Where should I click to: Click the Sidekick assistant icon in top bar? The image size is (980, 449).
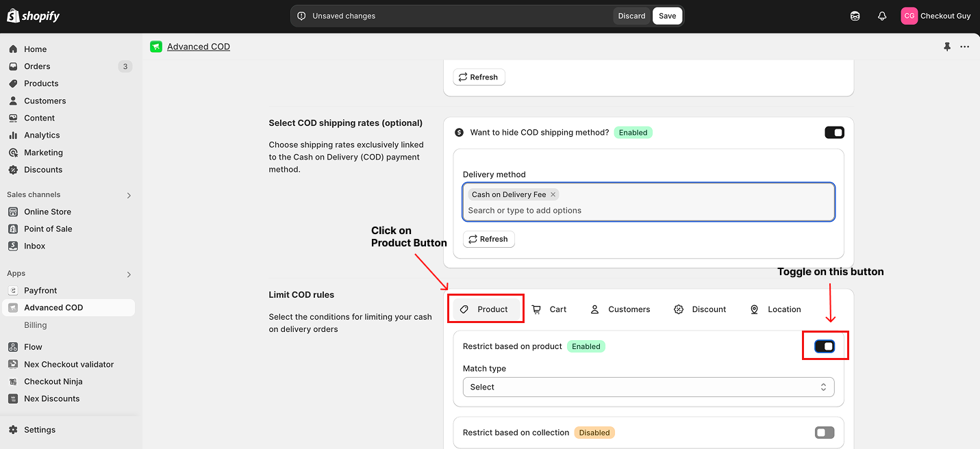click(855, 16)
